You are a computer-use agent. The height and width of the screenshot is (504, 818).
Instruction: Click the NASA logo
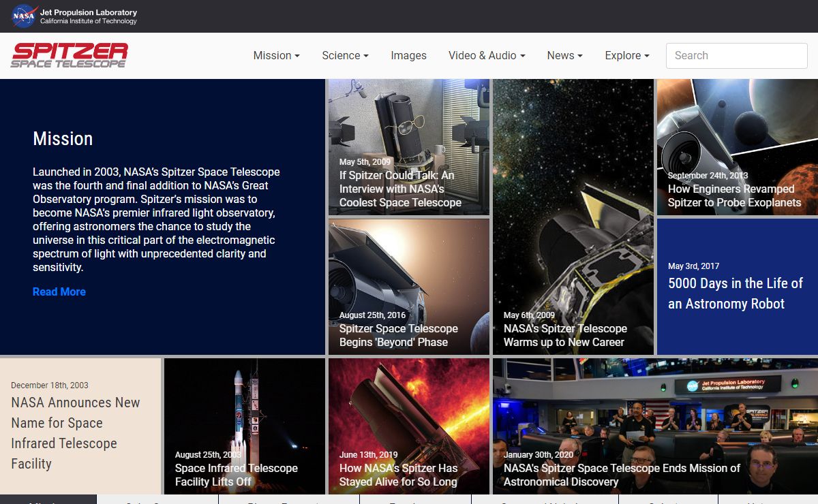[24, 16]
